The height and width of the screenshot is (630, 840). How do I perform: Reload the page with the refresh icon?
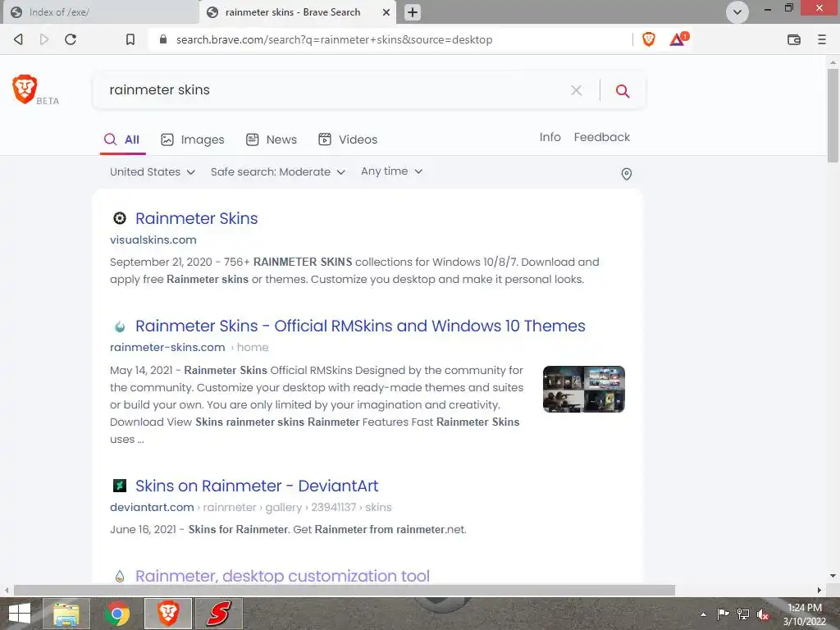coord(71,39)
